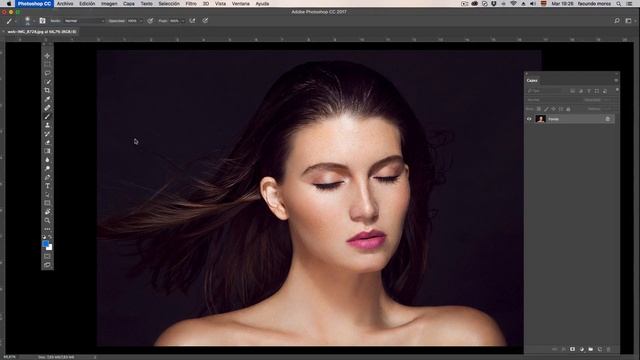This screenshot has width=640, height=360.
Task: Select the Rectangle shape tool
Action: pos(47,203)
